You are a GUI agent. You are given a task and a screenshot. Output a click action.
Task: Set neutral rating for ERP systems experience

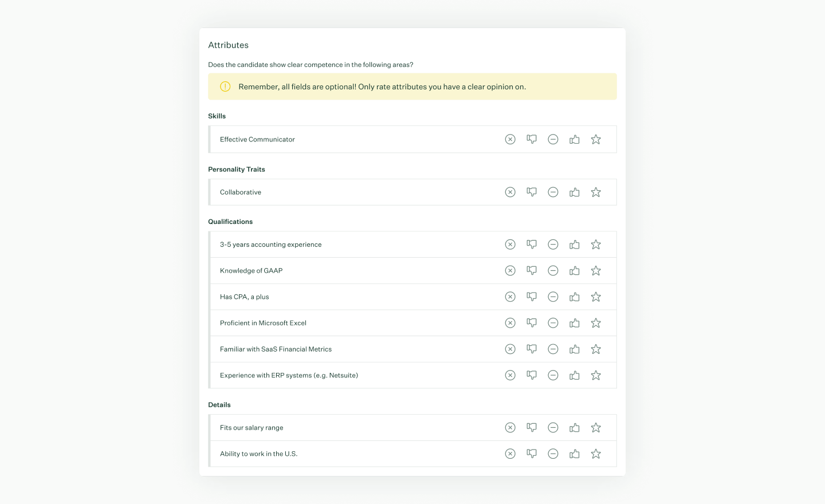click(x=553, y=375)
